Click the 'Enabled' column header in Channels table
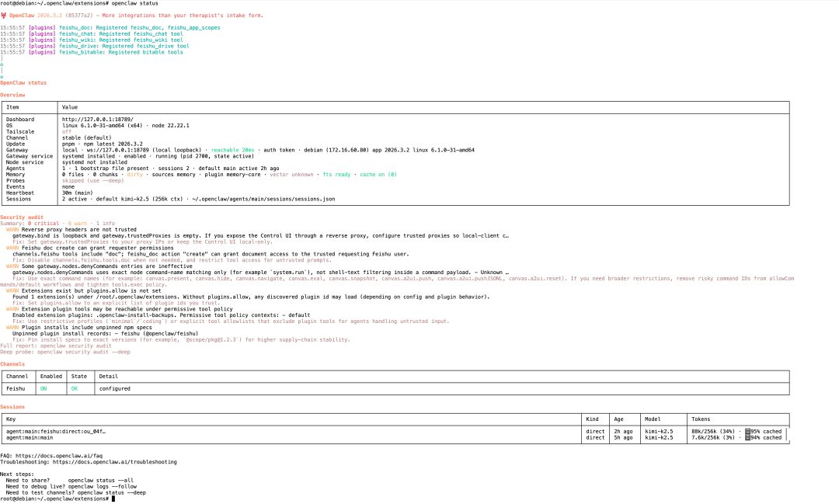 click(x=50, y=377)
